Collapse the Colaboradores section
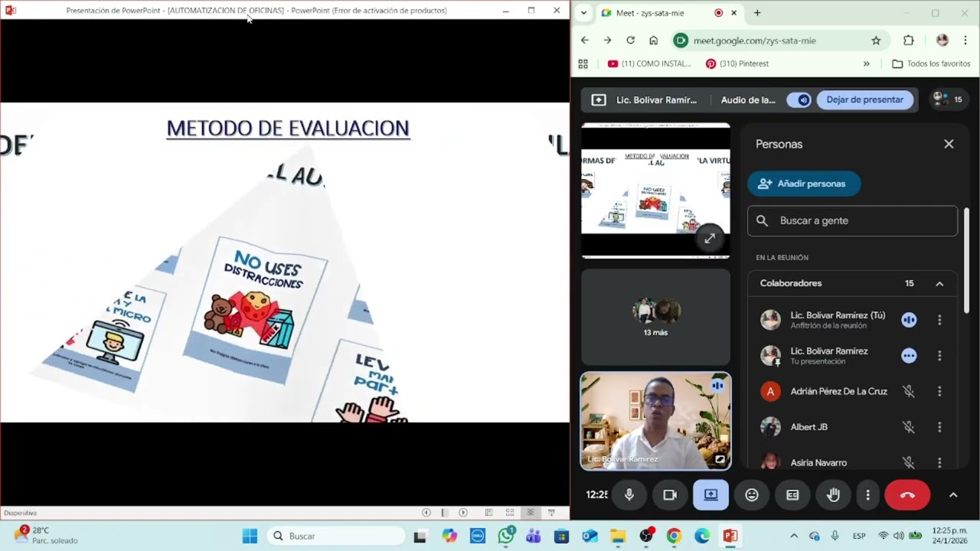Image resolution: width=980 pixels, height=551 pixels. click(x=939, y=283)
